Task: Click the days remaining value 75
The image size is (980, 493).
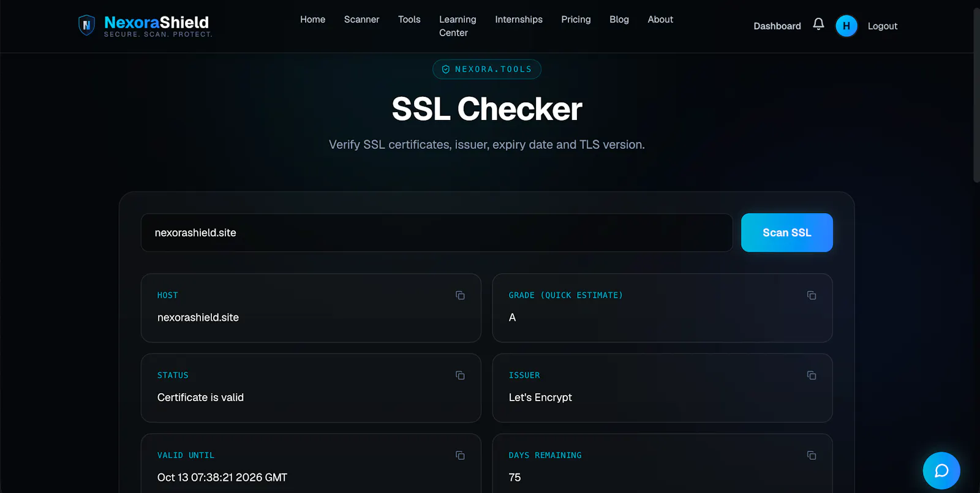Action: pyautogui.click(x=514, y=478)
